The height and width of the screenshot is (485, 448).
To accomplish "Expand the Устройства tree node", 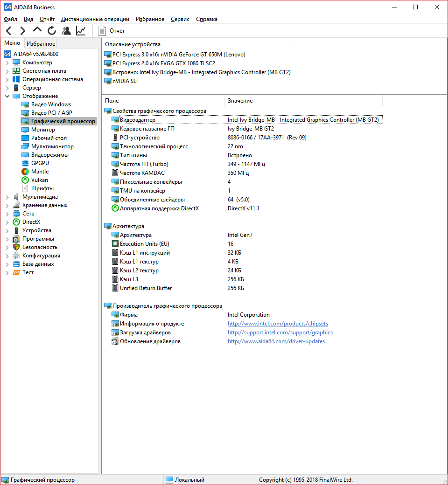I will point(7,230).
